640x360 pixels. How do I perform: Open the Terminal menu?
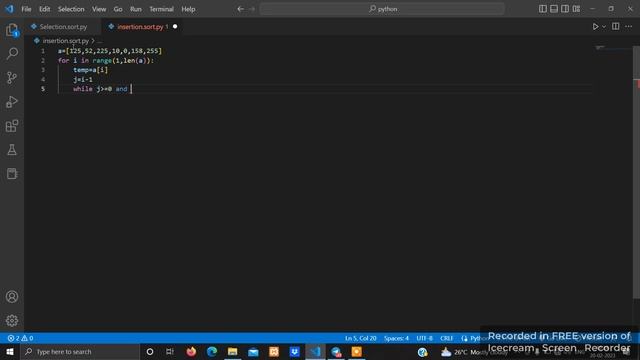pyautogui.click(x=161, y=9)
